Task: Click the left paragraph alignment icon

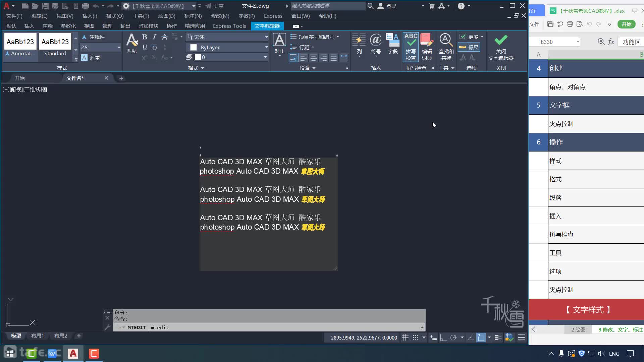Action: 304,58
